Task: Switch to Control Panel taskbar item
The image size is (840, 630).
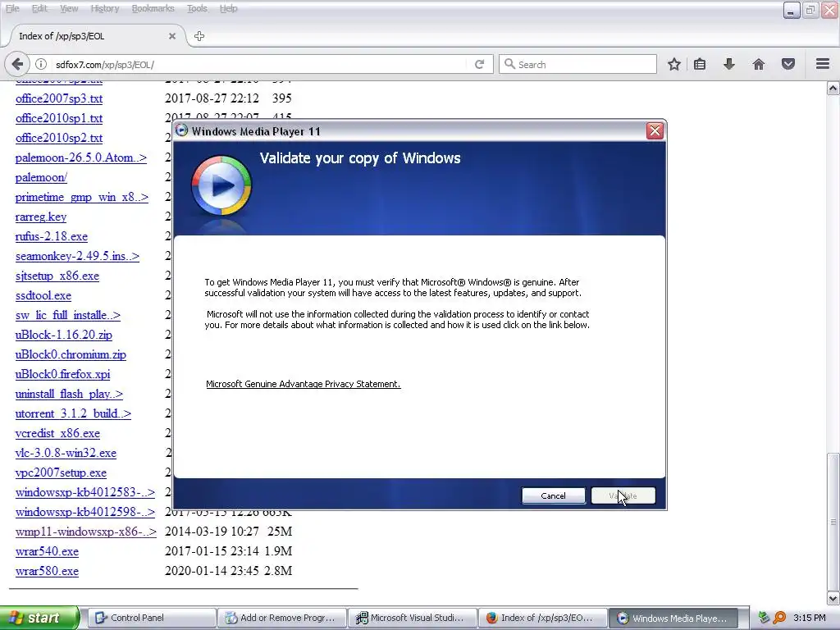Action: click(152, 618)
